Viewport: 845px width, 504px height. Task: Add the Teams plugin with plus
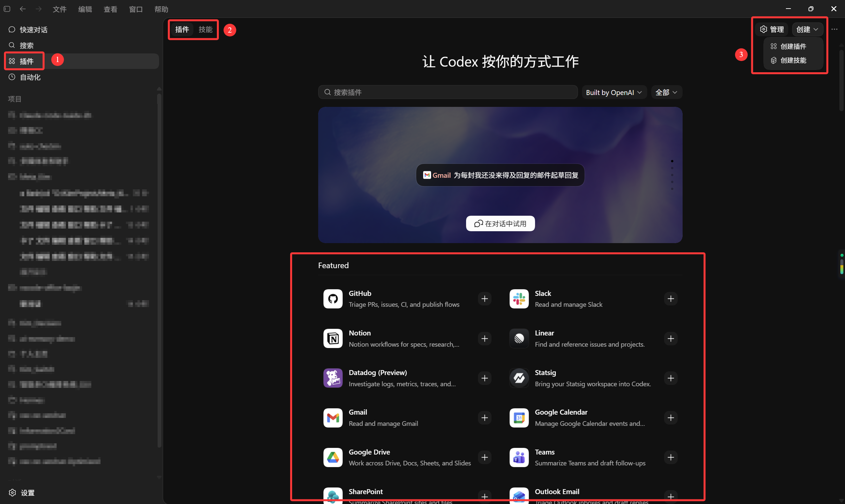(x=671, y=457)
